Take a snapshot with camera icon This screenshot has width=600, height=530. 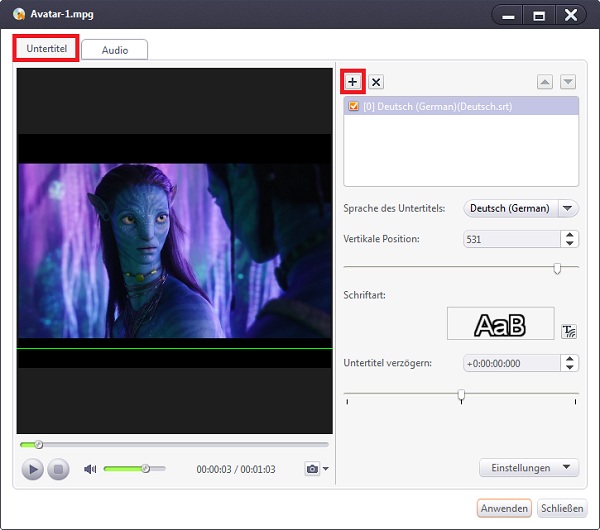pos(312,469)
